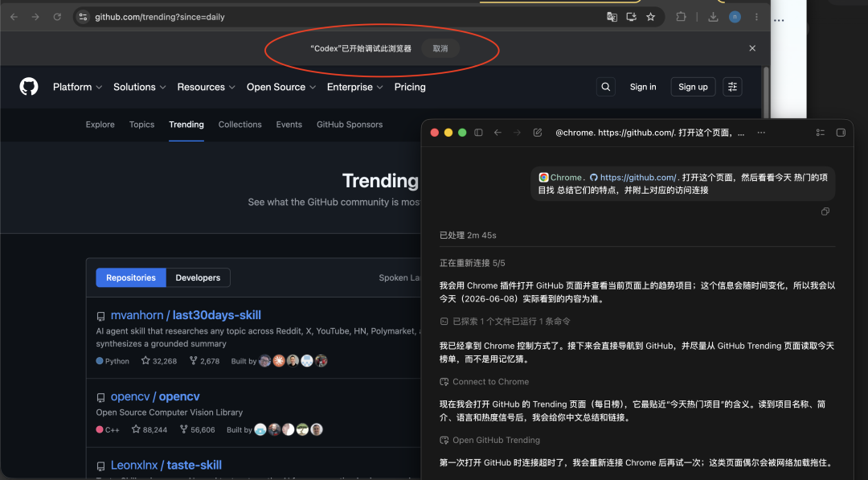Viewport: 868px width, 480px height.
Task: Open GitHub appearance settings sliders icon
Action: pyautogui.click(x=732, y=87)
